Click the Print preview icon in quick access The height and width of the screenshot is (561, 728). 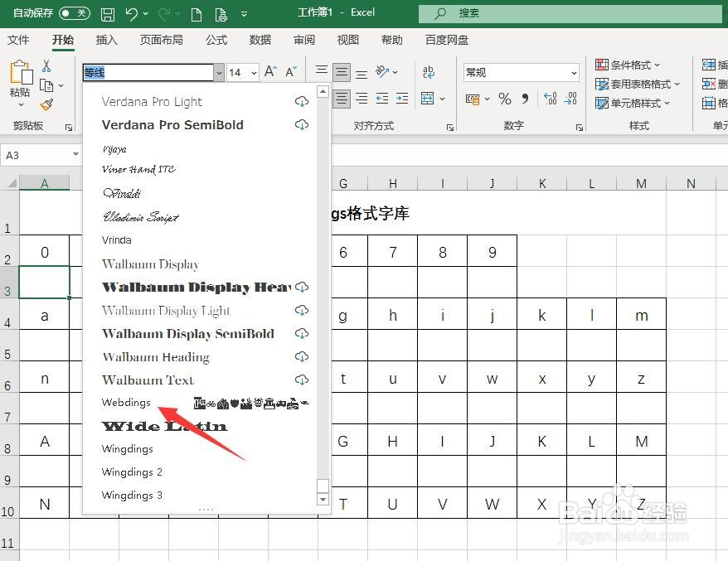click(221, 14)
